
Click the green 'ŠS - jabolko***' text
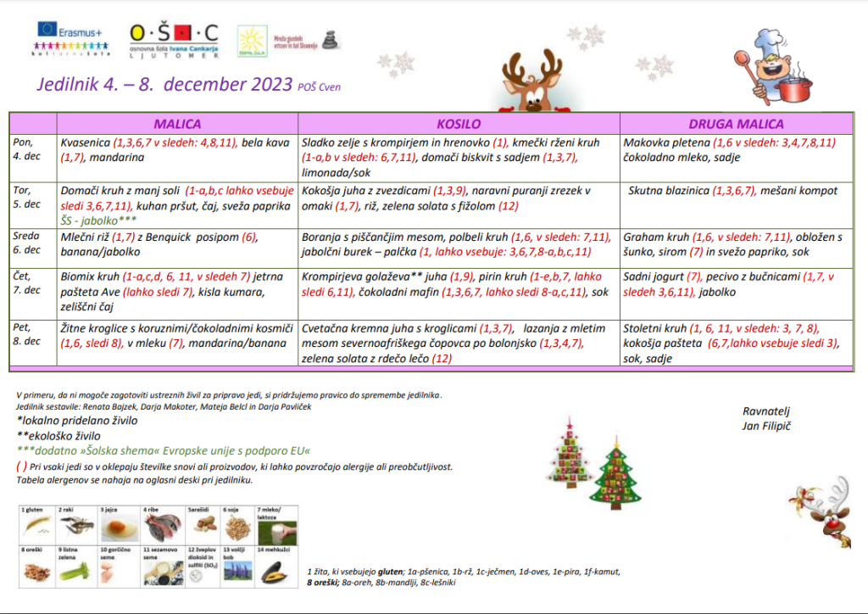click(98, 220)
